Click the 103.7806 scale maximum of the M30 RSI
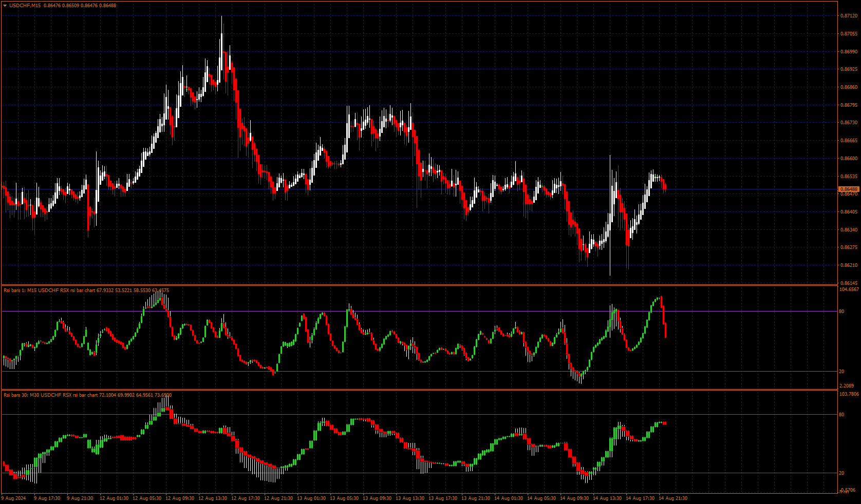The image size is (861, 504). pyautogui.click(x=849, y=394)
